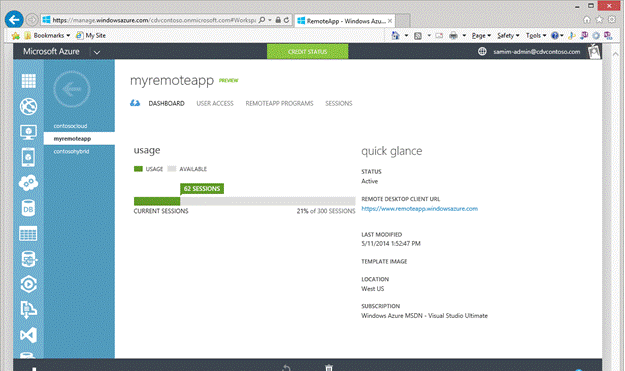
Task: Select contosohybrid in the service list
Action: pyautogui.click(x=72, y=151)
